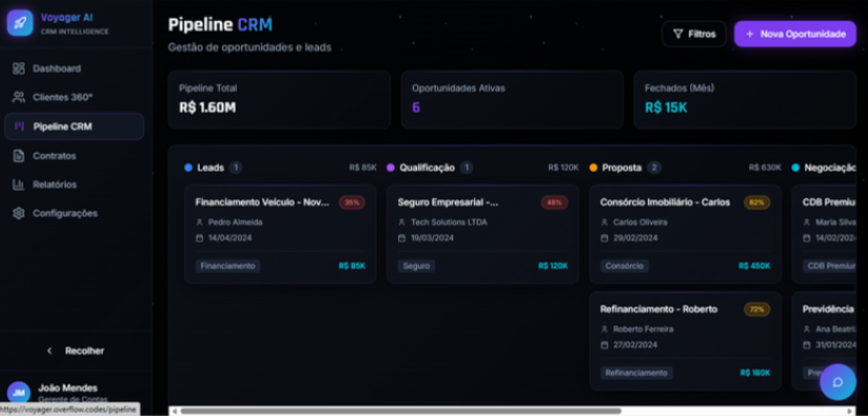Click the Refinanciamento tag

[x=636, y=373]
